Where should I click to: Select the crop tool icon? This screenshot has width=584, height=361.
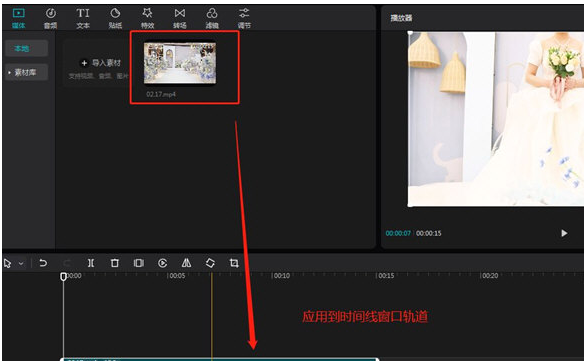click(x=234, y=263)
